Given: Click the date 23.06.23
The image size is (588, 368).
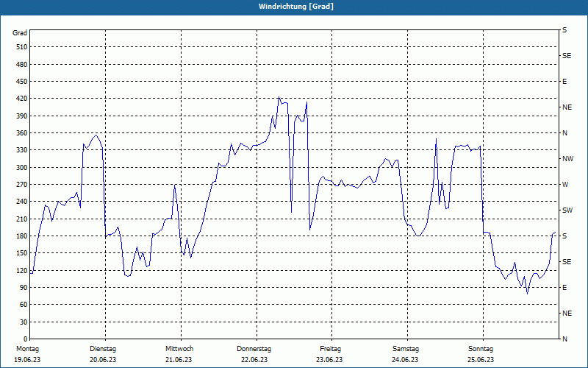Looking at the screenshot, I should coord(329,360).
